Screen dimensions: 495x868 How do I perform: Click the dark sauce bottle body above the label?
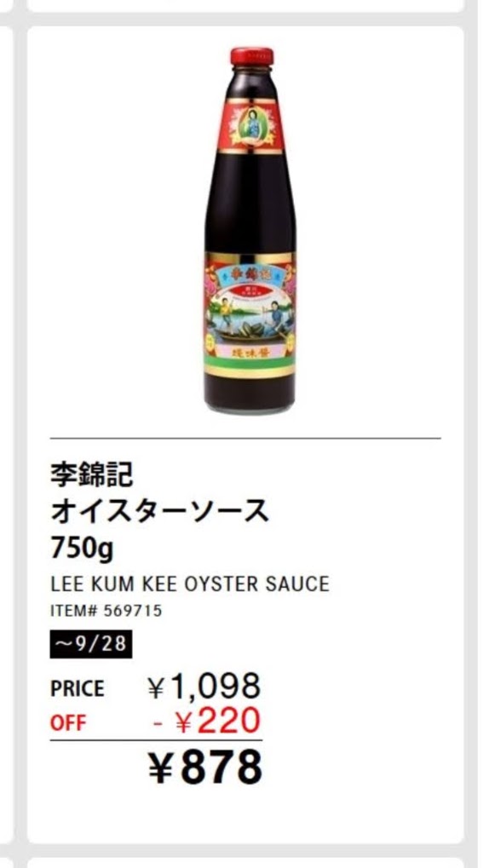click(250, 203)
